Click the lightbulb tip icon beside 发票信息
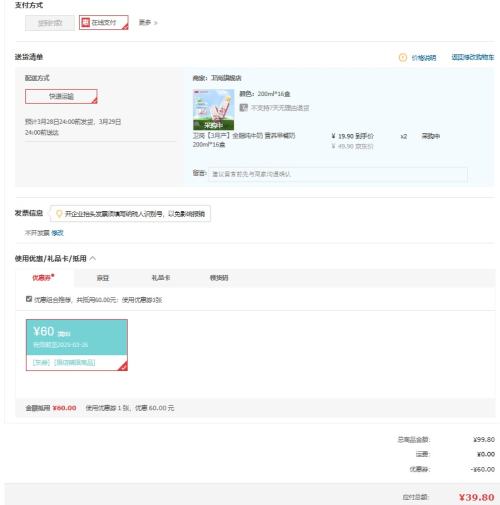 pos(59,214)
